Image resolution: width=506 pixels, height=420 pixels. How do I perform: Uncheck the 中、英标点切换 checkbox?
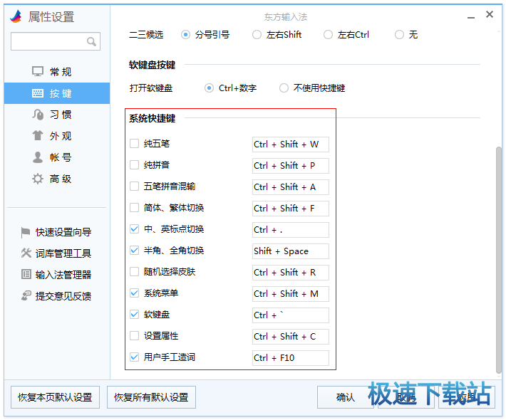coord(134,229)
